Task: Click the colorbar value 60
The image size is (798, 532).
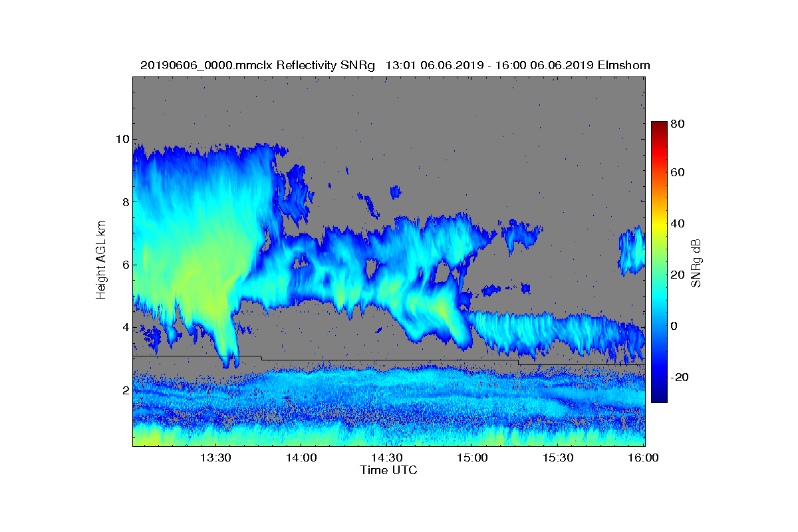Action: [678, 173]
